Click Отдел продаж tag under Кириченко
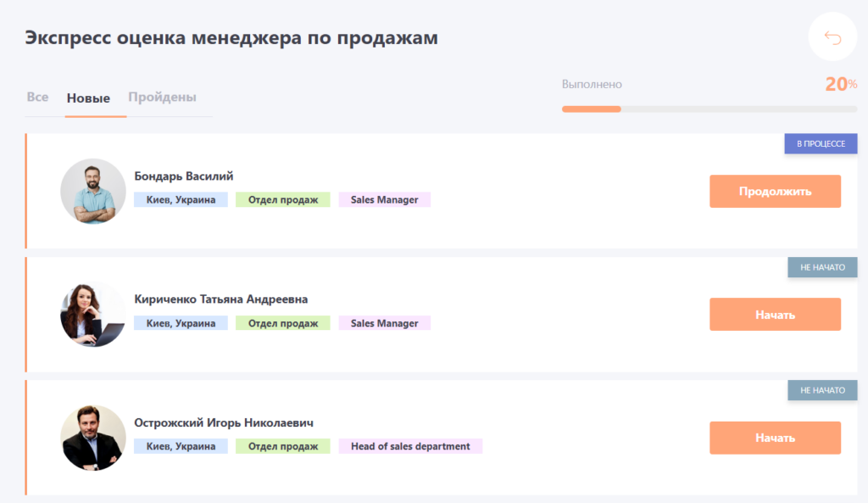 tap(283, 323)
